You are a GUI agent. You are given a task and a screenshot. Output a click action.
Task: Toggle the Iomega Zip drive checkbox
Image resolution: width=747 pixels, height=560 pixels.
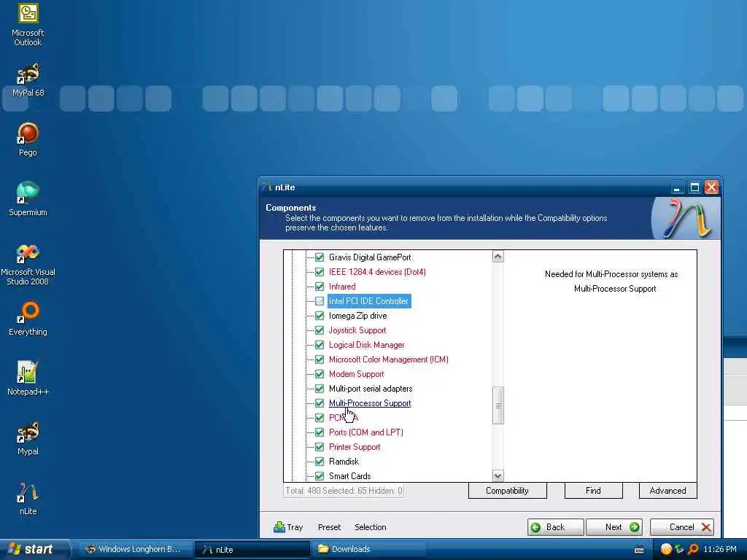coord(320,316)
